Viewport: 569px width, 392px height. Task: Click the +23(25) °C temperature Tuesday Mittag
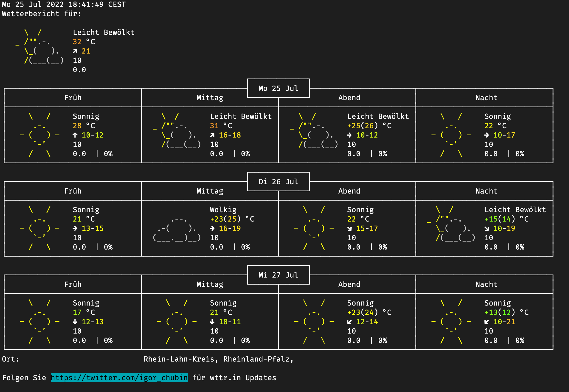232,219
